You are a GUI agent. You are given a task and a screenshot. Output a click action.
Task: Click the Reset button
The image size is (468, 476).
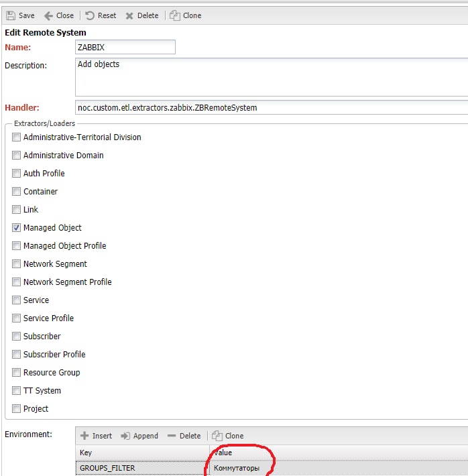pyautogui.click(x=101, y=15)
